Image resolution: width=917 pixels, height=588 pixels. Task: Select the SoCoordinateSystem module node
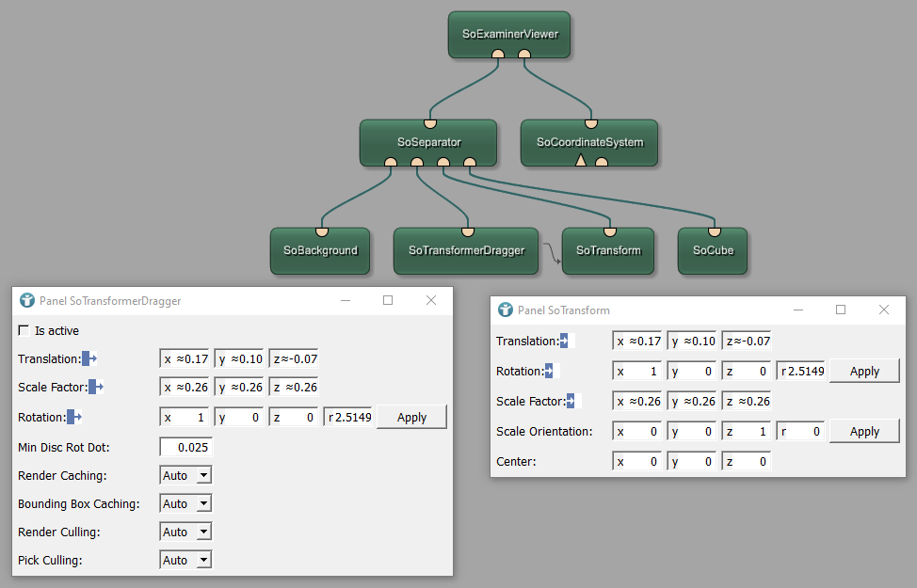click(589, 143)
